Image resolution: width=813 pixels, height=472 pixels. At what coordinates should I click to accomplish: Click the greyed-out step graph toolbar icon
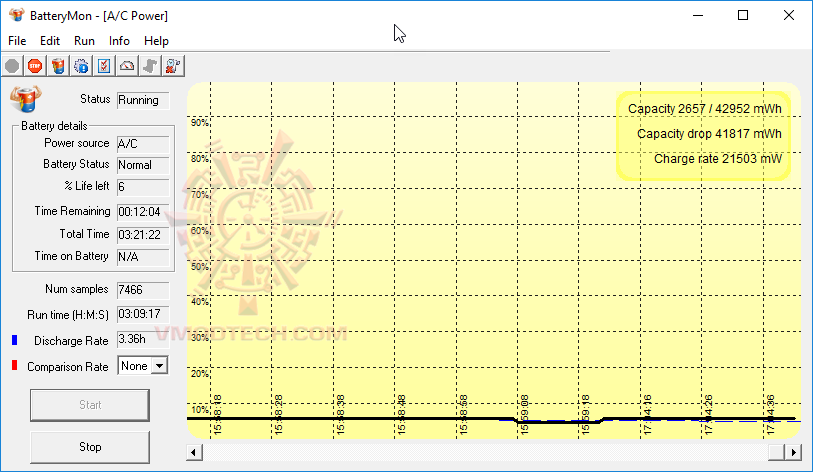[150, 66]
